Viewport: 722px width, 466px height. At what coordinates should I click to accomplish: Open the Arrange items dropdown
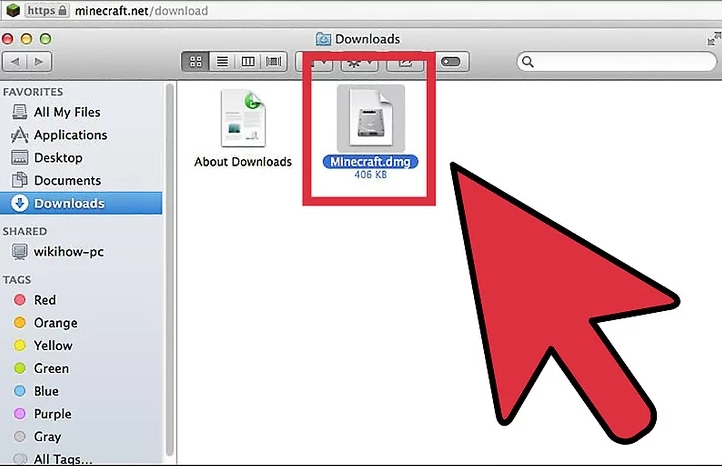click(x=318, y=62)
